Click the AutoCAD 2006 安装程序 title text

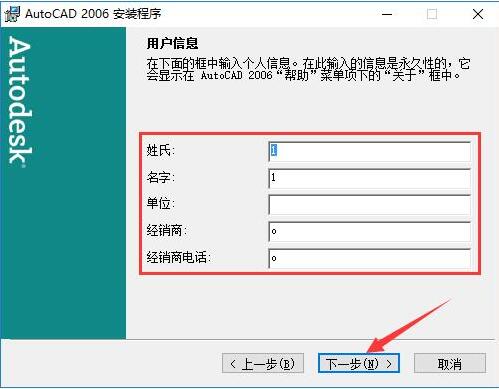point(93,14)
